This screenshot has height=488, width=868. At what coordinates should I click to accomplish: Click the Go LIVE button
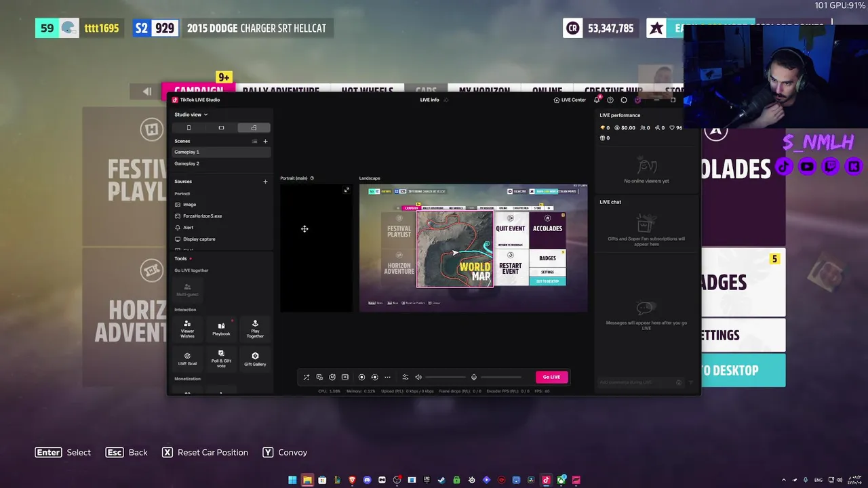click(551, 377)
